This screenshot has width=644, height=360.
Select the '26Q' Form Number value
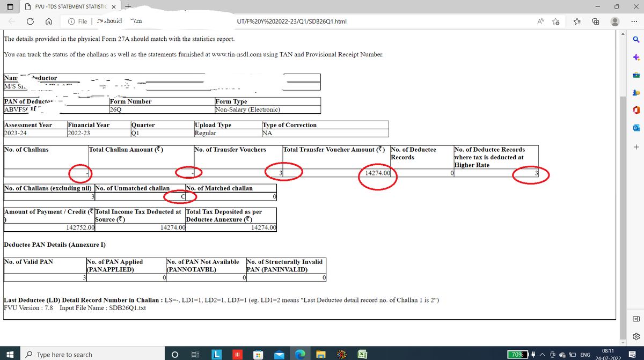[115, 109]
